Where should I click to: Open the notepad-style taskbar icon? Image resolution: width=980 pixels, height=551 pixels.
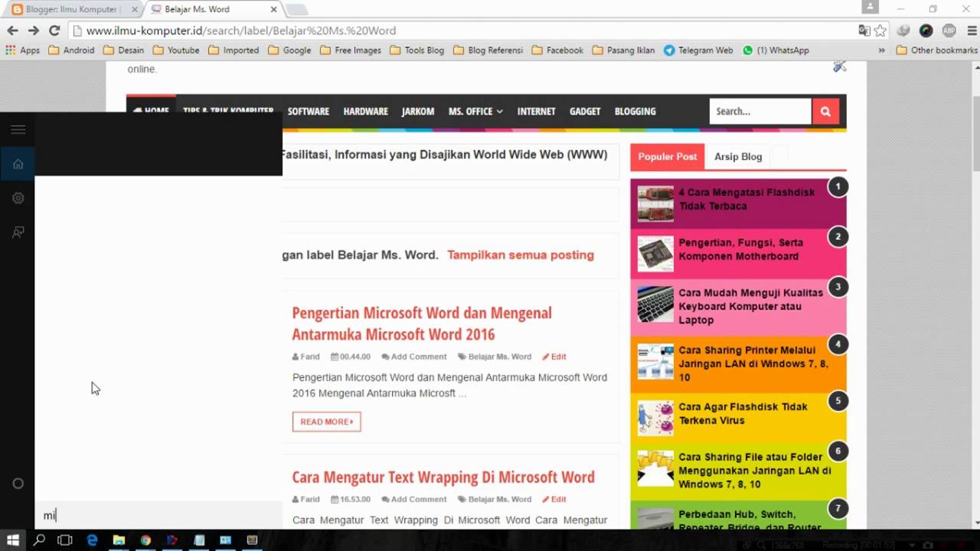(199, 540)
